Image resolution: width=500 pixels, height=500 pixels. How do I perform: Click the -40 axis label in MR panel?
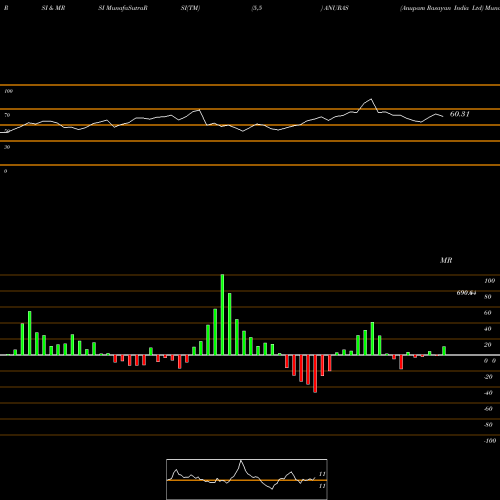tap(488, 393)
